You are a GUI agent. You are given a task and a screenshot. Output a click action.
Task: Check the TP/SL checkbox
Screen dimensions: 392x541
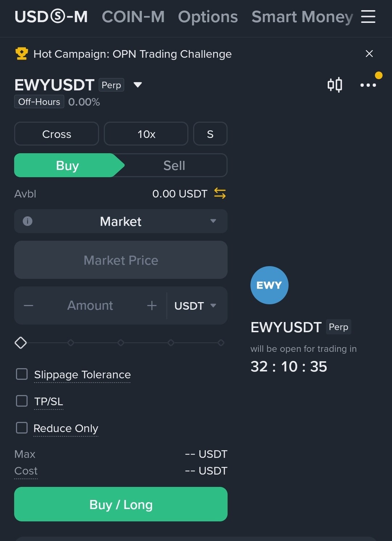[22, 401]
